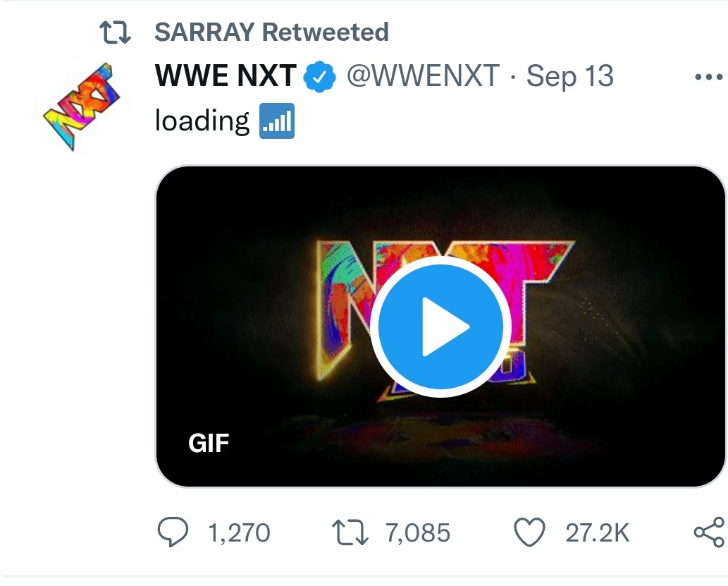This screenshot has height=586, width=728.
Task: Like the tweet with the heart icon
Action: point(530,532)
